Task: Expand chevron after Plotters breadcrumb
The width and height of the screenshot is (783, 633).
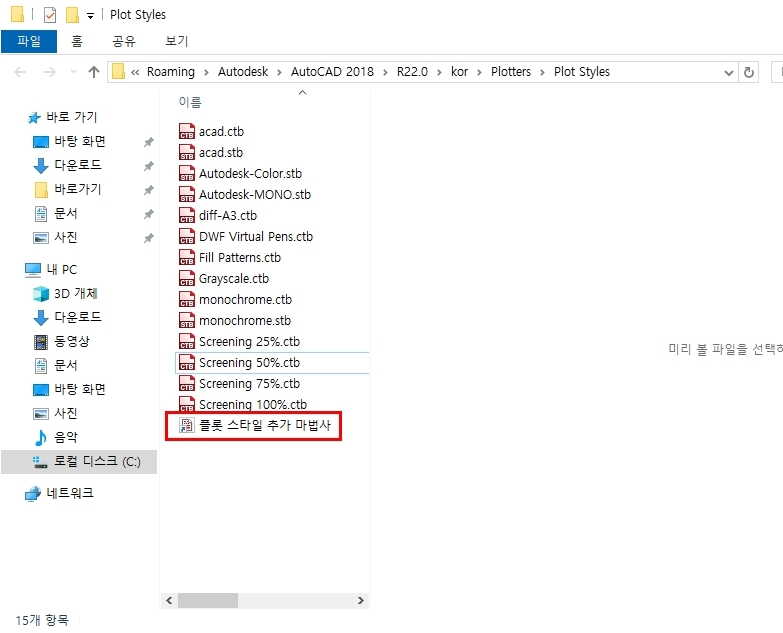Action: tap(542, 72)
